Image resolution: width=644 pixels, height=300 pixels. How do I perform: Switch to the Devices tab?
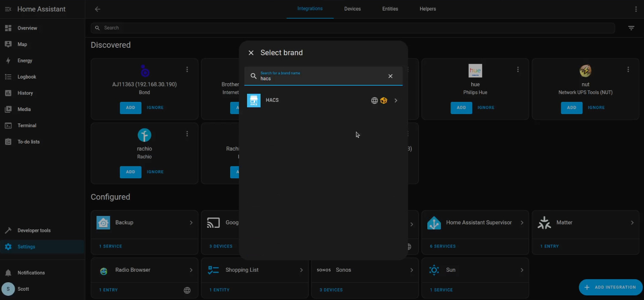pyautogui.click(x=353, y=9)
